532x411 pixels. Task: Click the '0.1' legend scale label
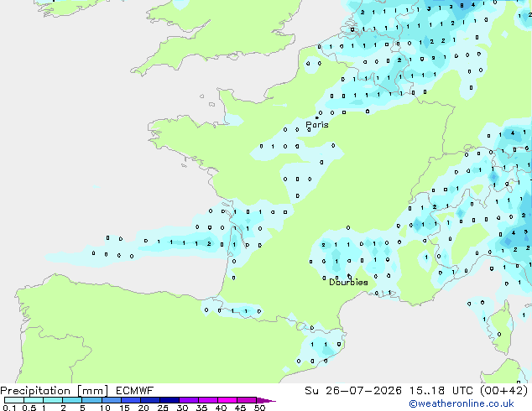coord(9,408)
